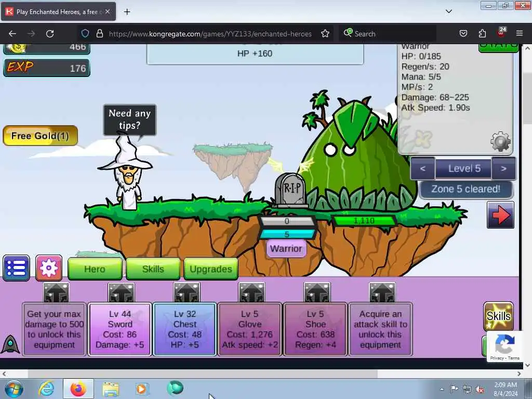Open the Upgrades tab

tap(211, 269)
